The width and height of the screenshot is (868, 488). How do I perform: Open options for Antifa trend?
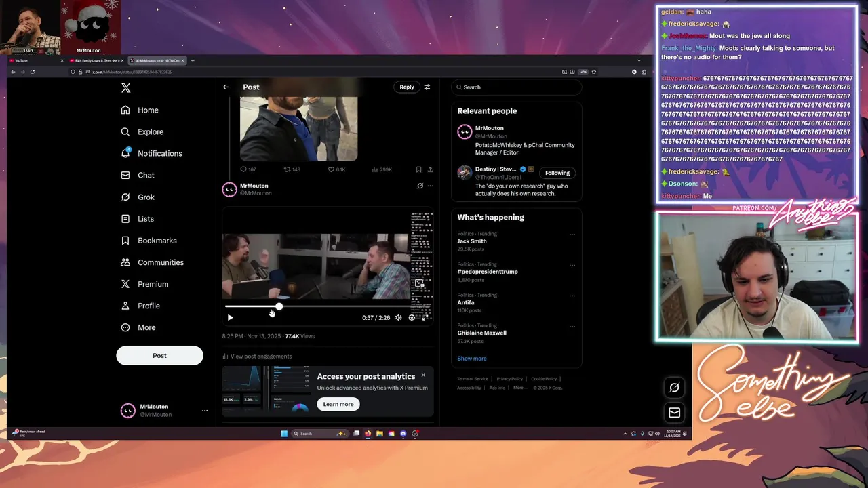pos(572,296)
